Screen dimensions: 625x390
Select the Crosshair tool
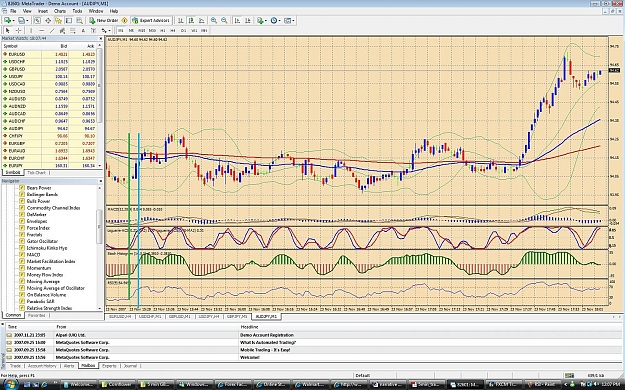pyautogui.click(x=18, y=30)
